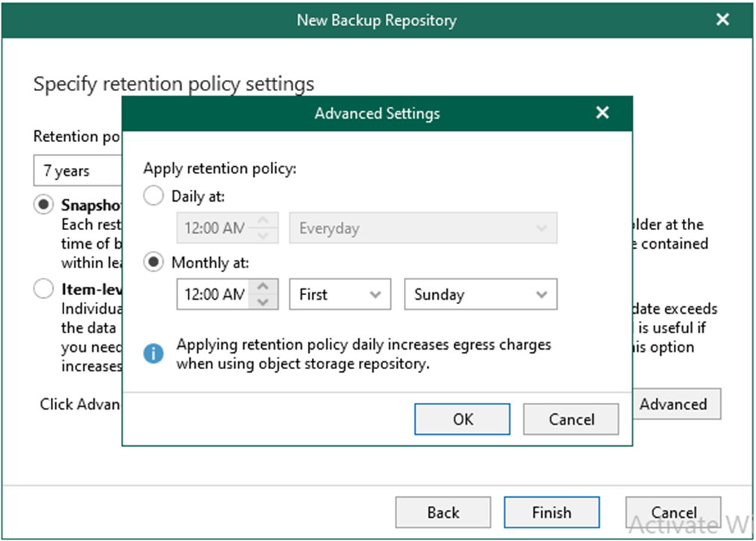
Task: Click the Daily 12:00 AM time field
Action: tap(215, 228)
